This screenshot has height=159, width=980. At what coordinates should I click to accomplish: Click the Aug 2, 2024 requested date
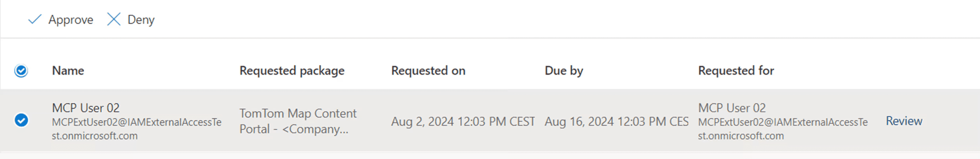point(463,121)
